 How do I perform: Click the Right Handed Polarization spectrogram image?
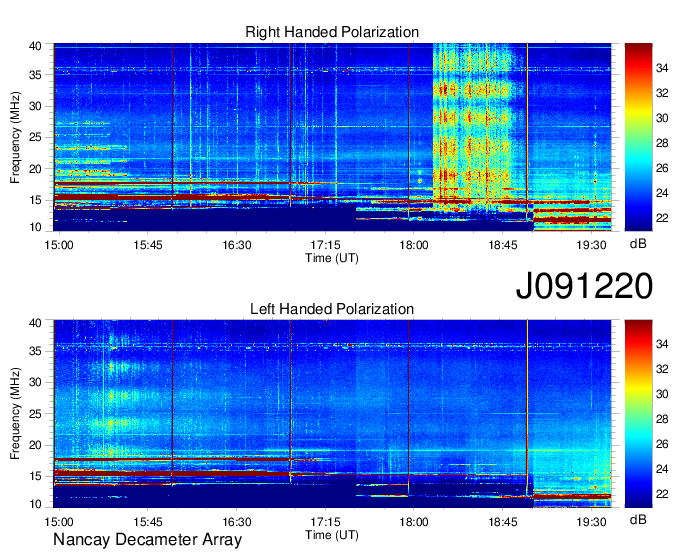(332, 137)
